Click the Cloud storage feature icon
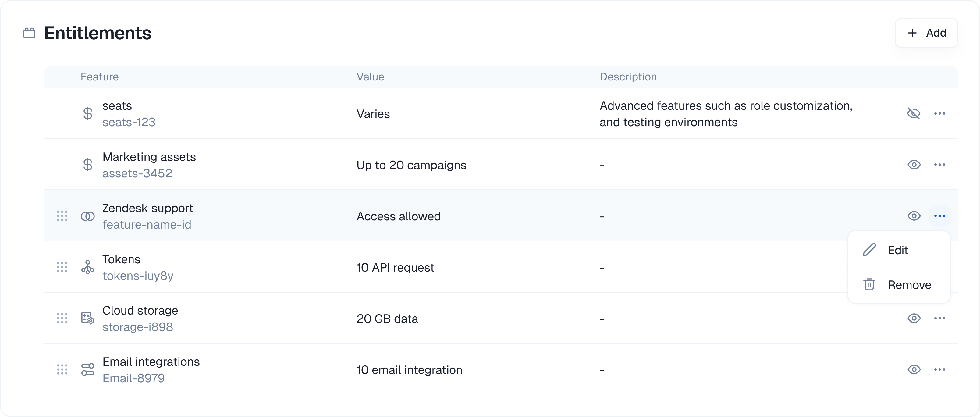This screenshot has height=417, width=980. click(87, 318)
